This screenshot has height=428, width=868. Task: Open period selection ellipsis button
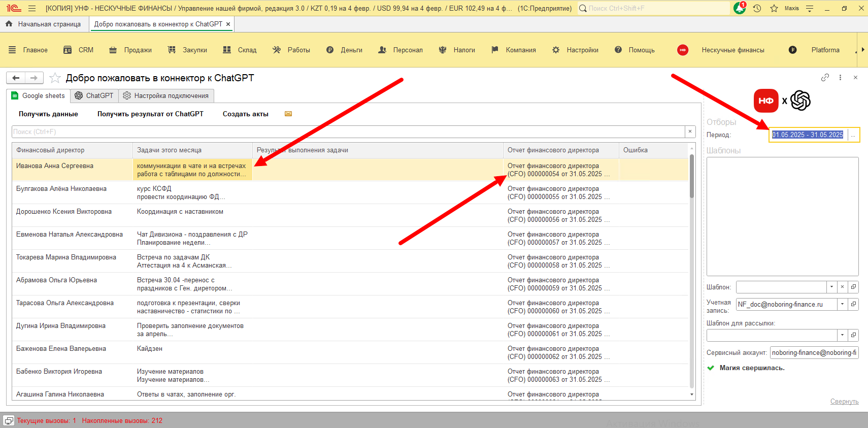point(853,135)
